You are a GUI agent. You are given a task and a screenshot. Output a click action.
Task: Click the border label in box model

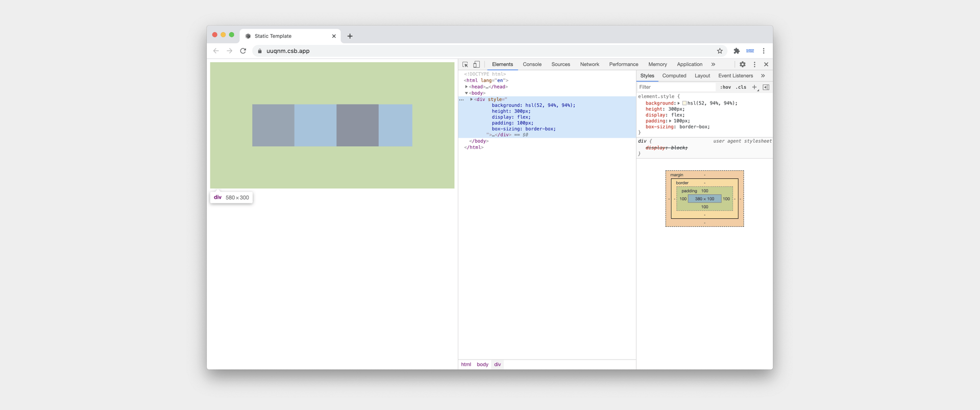pos(682,183)
